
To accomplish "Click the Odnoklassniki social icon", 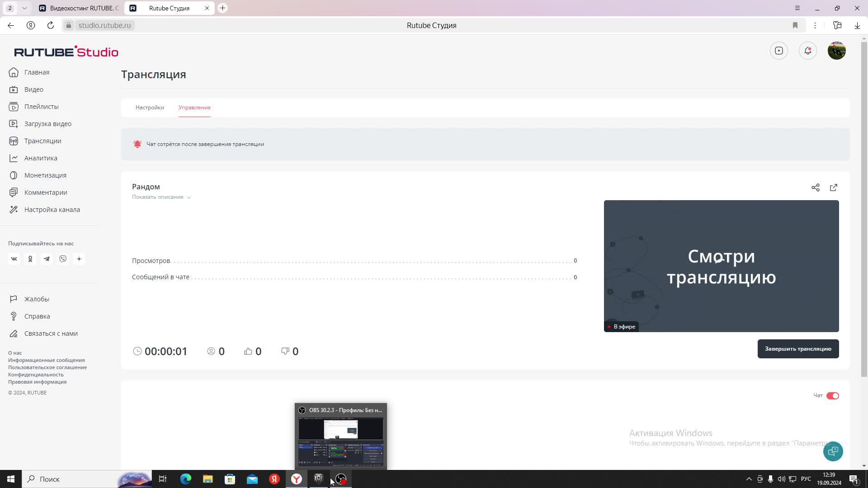I will [x=30, y=259].
